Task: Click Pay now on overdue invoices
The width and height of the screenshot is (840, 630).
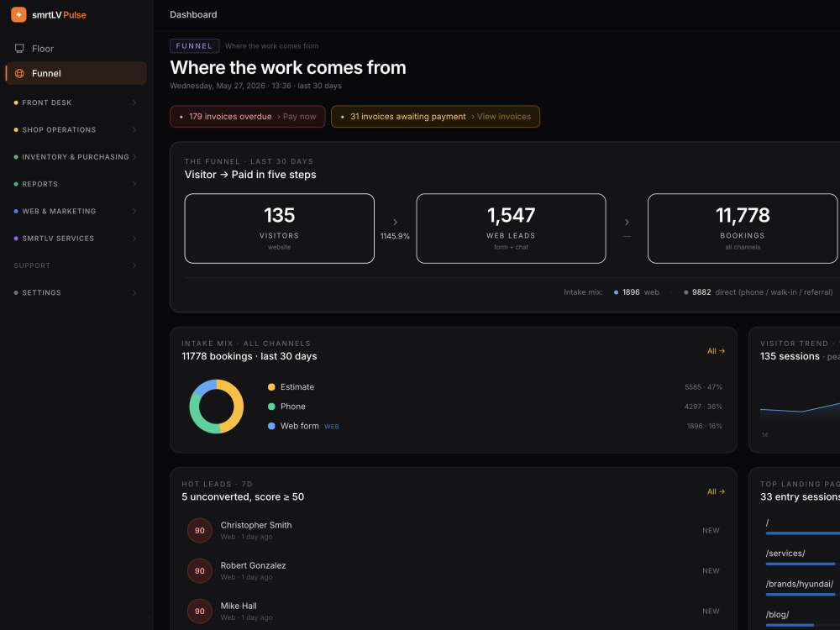Action: [x=297, y=116]
